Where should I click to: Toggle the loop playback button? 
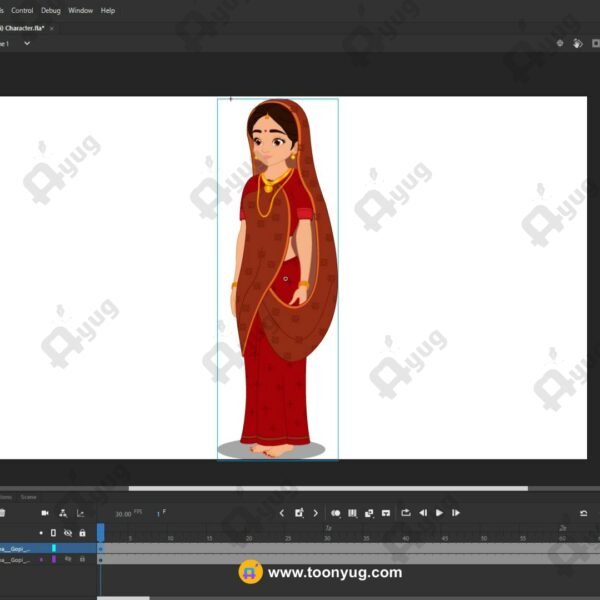[x=406, y=513]
